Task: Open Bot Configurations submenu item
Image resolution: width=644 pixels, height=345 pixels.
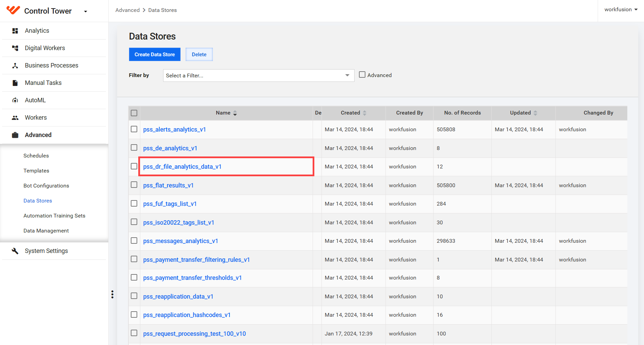Action: coord(46,186)
